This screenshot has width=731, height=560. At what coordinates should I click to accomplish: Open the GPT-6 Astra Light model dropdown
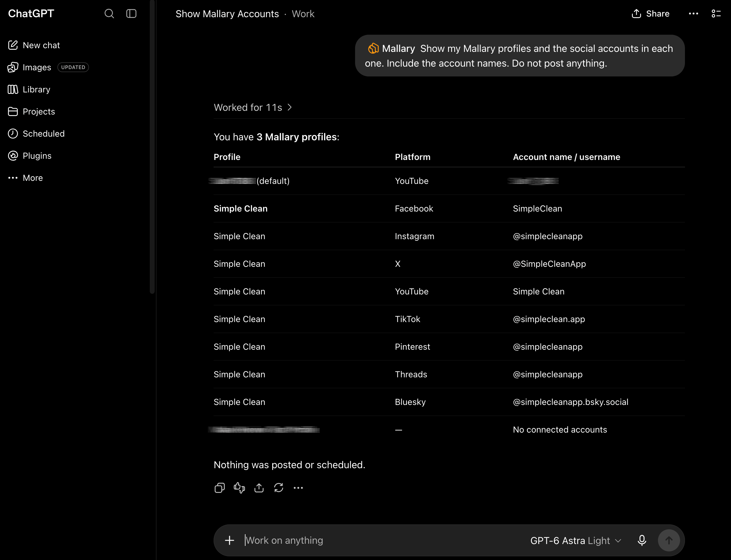pyautogui.click(x=576, y=540)
